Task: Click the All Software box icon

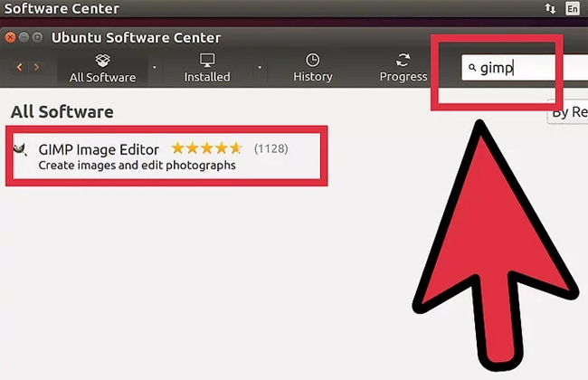Action: [102, 60]
